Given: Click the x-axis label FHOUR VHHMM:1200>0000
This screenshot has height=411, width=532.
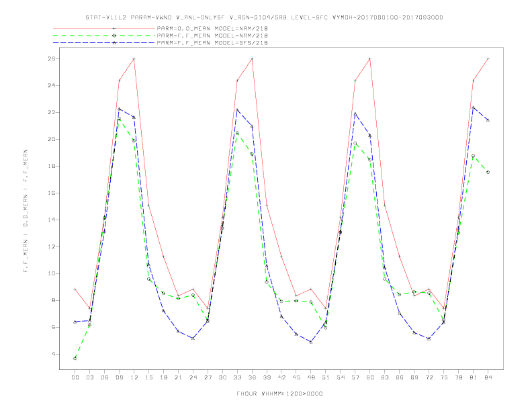Looking at the screenshot, I should [279, 394].
